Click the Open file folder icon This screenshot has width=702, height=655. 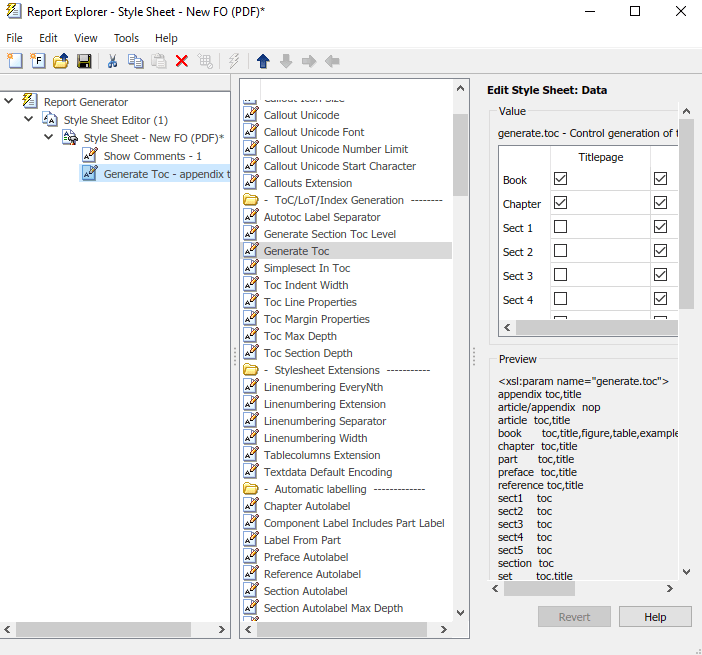61,61
